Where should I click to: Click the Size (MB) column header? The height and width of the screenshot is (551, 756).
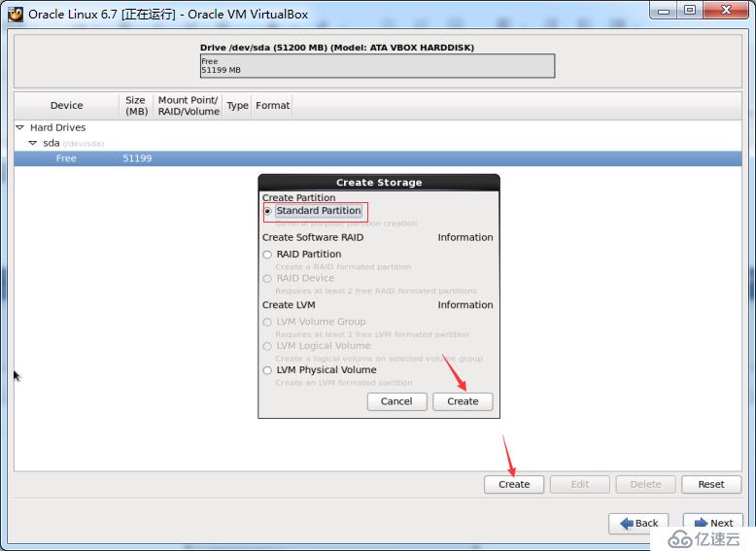136,106
